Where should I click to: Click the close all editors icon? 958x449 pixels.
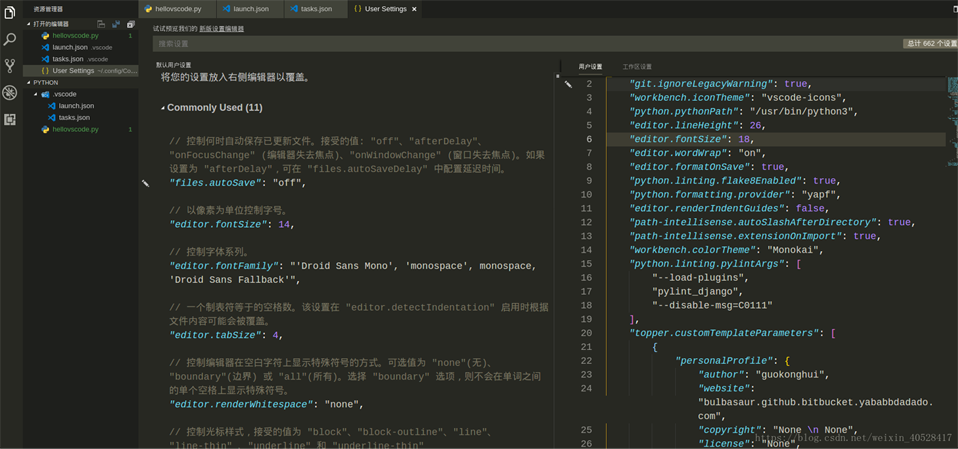coord(130,24)
